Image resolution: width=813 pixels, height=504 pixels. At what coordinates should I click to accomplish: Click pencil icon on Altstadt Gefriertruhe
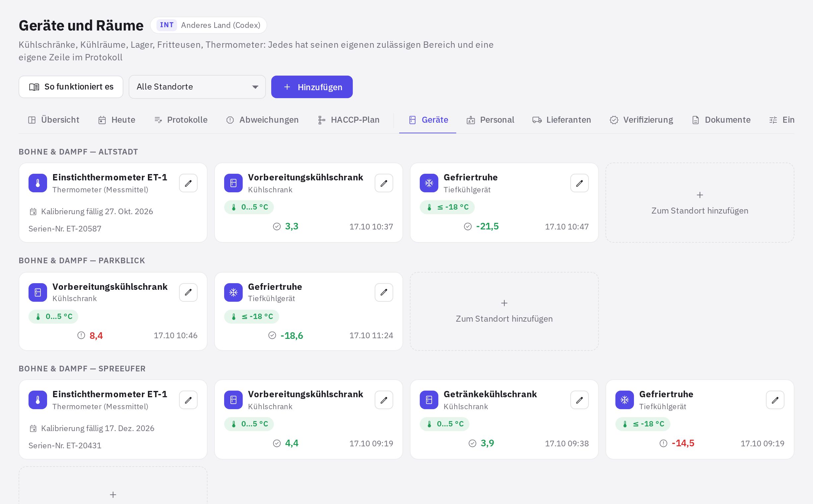coord(579,183)
